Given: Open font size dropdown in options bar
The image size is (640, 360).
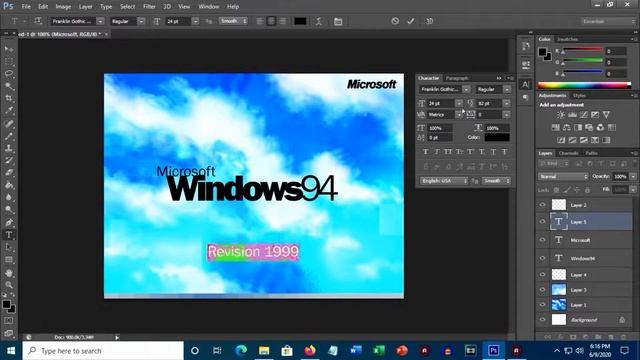Looking at the screenshot, I should pyautogui.click(x=195, y=21).
